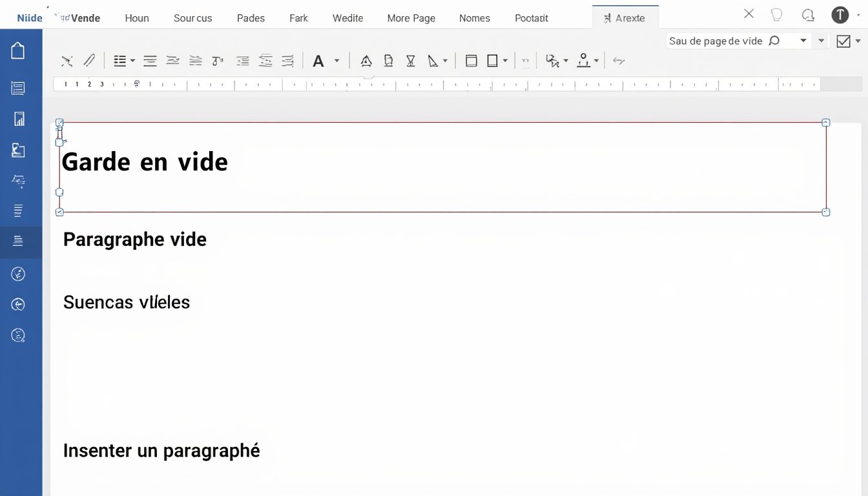868x496 pixels.
Task: Click the magnifier icon in search field
Action: (774, 41)
